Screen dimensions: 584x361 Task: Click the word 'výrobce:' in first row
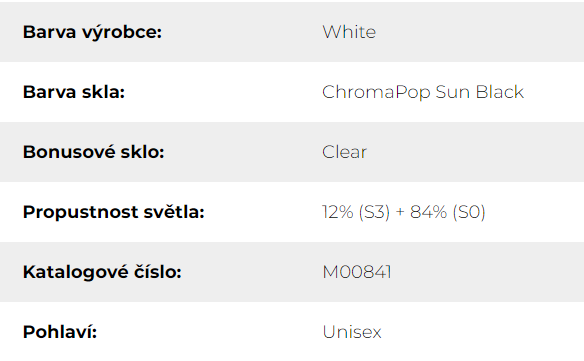pyautogui.click(x=122, y=32)
